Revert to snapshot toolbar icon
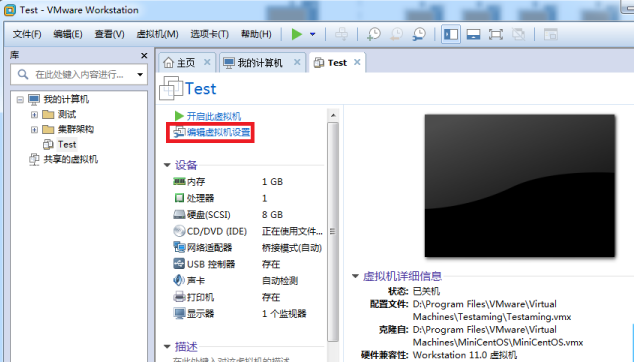Image resolution: width=634 pixels, height=362 pixels. click(x=396, y=34)
